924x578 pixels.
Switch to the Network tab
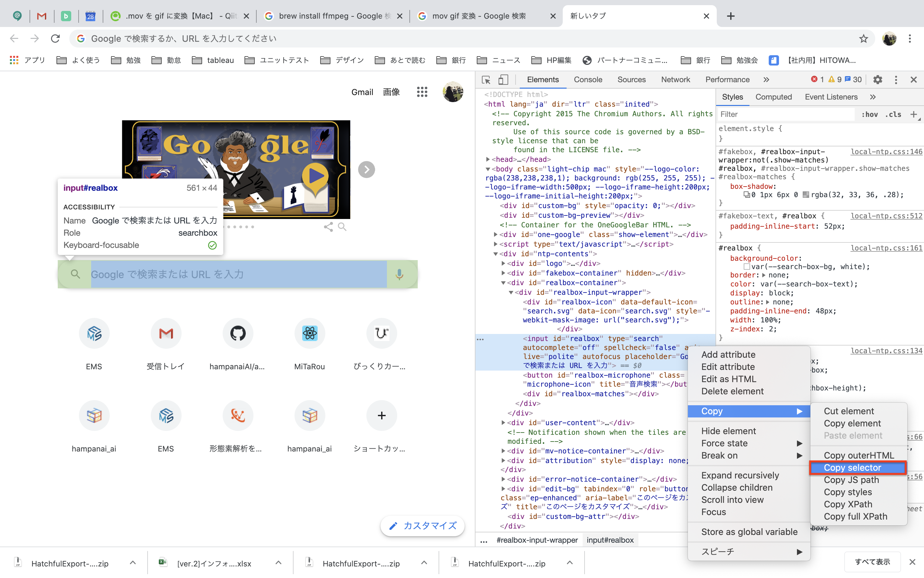[675, 80]
